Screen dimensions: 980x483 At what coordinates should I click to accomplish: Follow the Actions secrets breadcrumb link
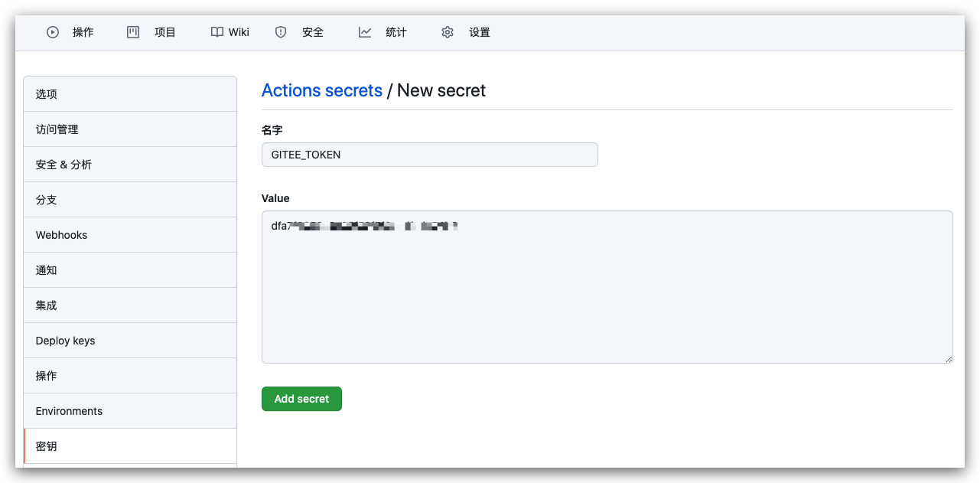coord(322,90)
